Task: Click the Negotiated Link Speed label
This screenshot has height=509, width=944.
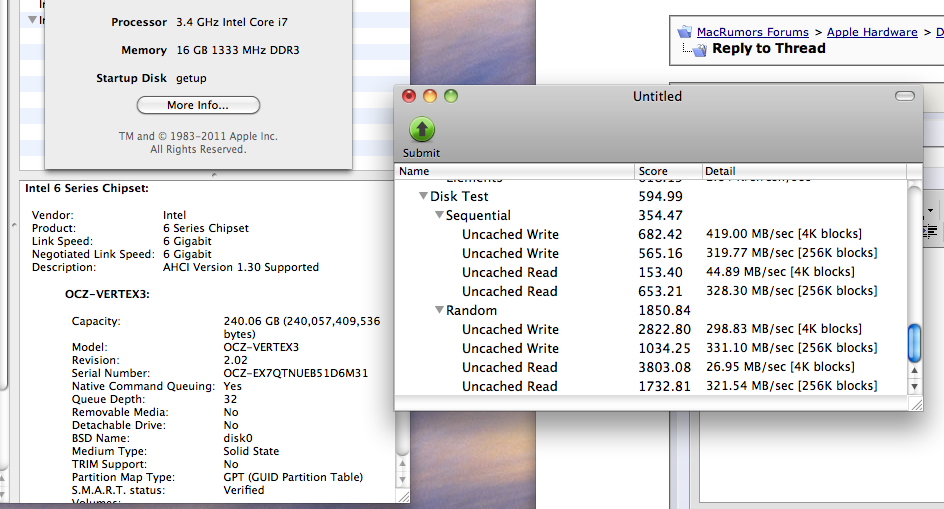Action: pyautogui.click(x=93, y=254)
